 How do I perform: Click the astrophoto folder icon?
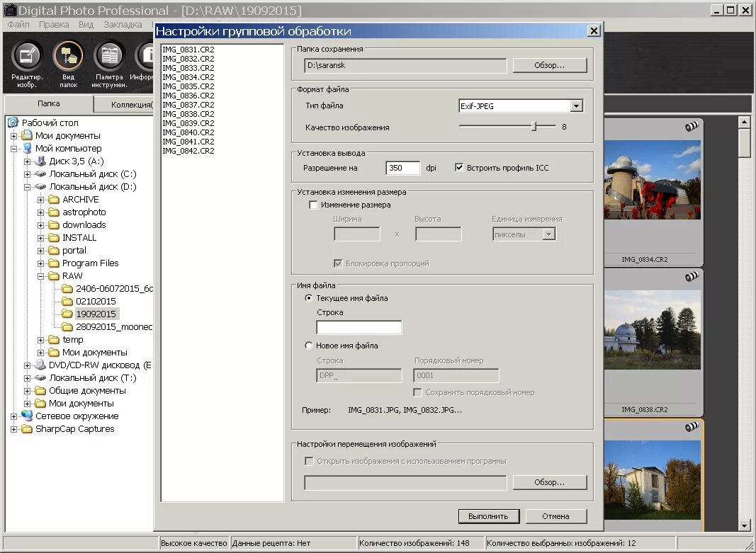point(54,212)
